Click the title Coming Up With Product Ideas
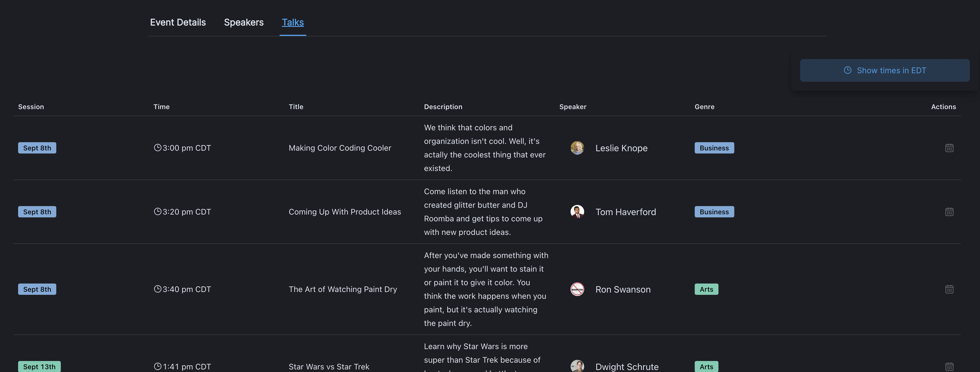 [x=345, y=212]
